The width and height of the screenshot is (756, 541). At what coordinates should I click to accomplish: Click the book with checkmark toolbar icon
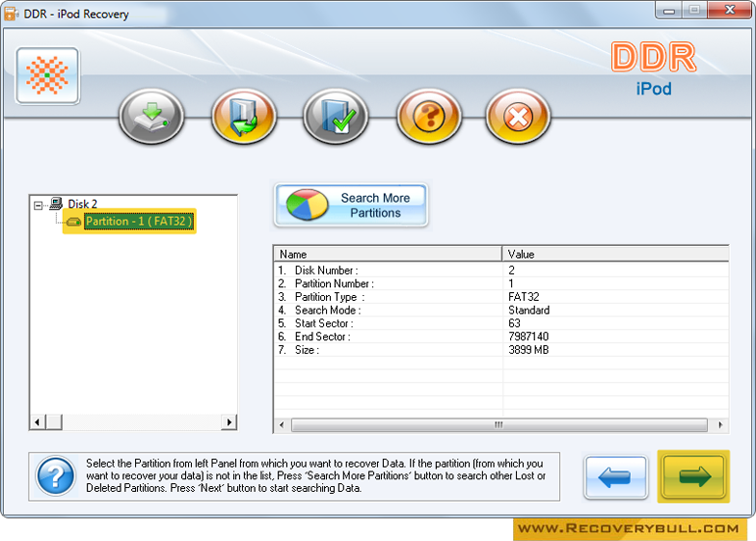(336, 117)
